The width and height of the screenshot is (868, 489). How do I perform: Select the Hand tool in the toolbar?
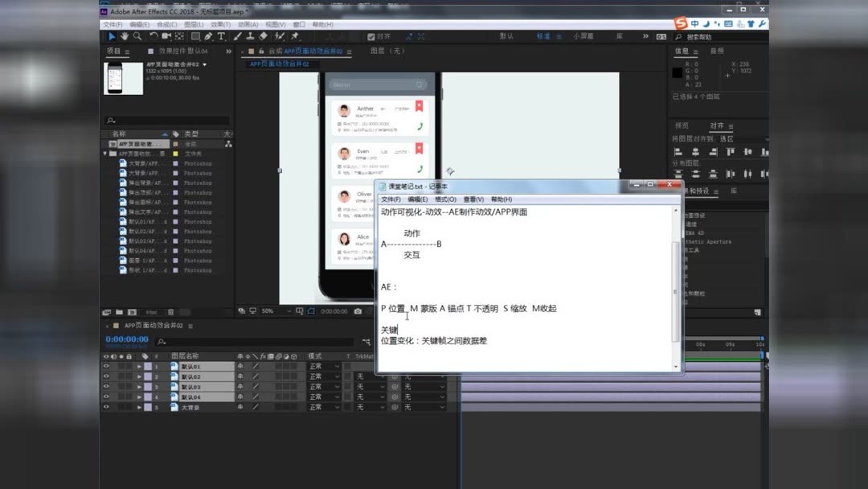click(x=125, y=36)
